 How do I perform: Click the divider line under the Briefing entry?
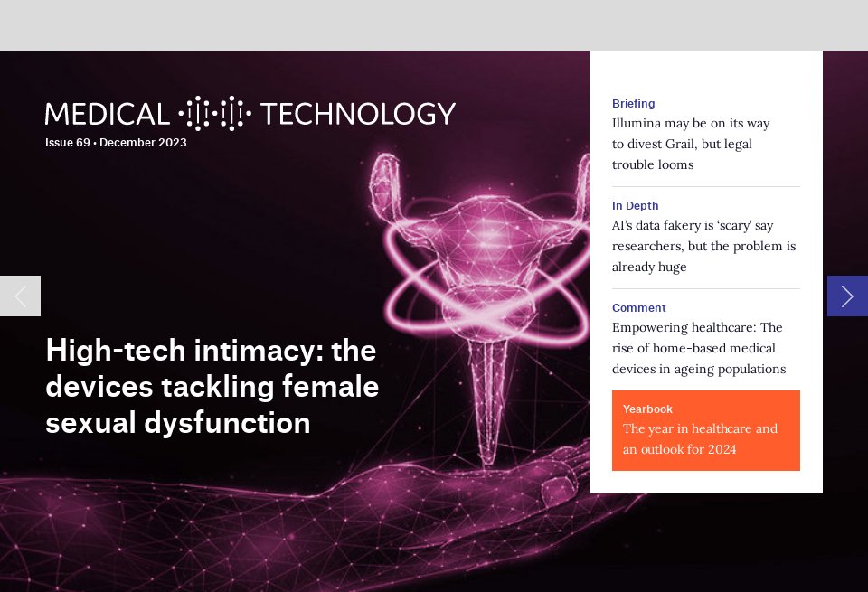[706, 184]
